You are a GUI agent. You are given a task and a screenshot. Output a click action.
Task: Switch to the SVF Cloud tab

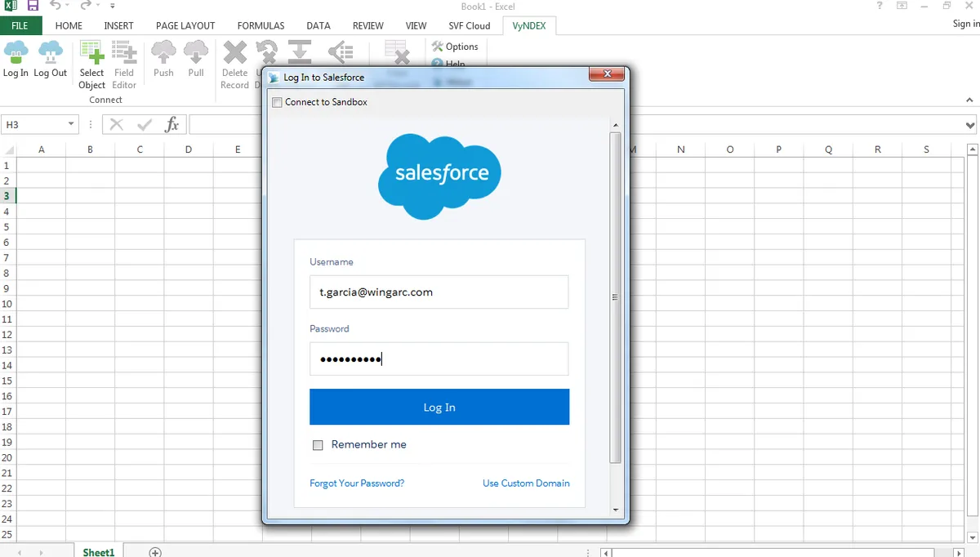point(470,25)
